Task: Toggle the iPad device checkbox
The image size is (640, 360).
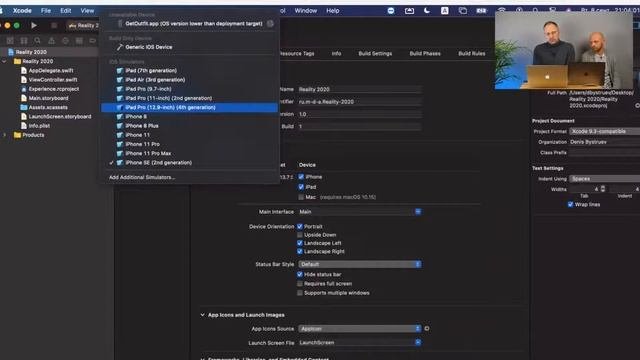Action: coord(301,187)
